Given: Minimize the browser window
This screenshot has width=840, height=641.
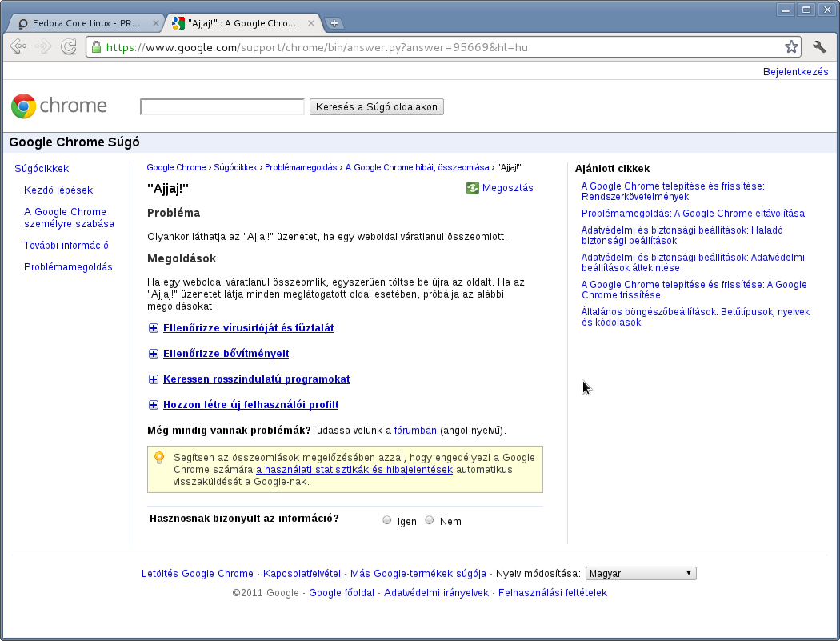Looking at the screenshot, I should (786, 10).
